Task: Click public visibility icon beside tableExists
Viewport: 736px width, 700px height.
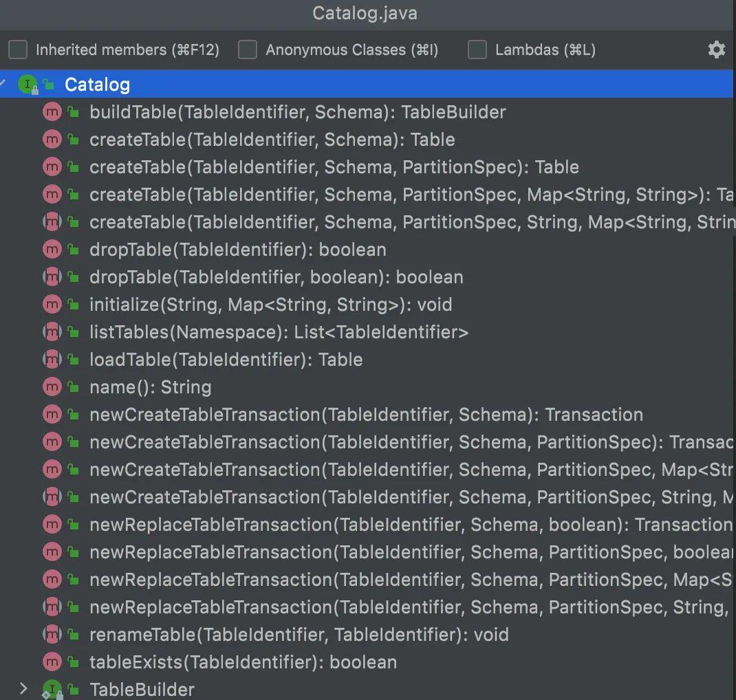Action: pyautogui.click(x=73, y=662)
